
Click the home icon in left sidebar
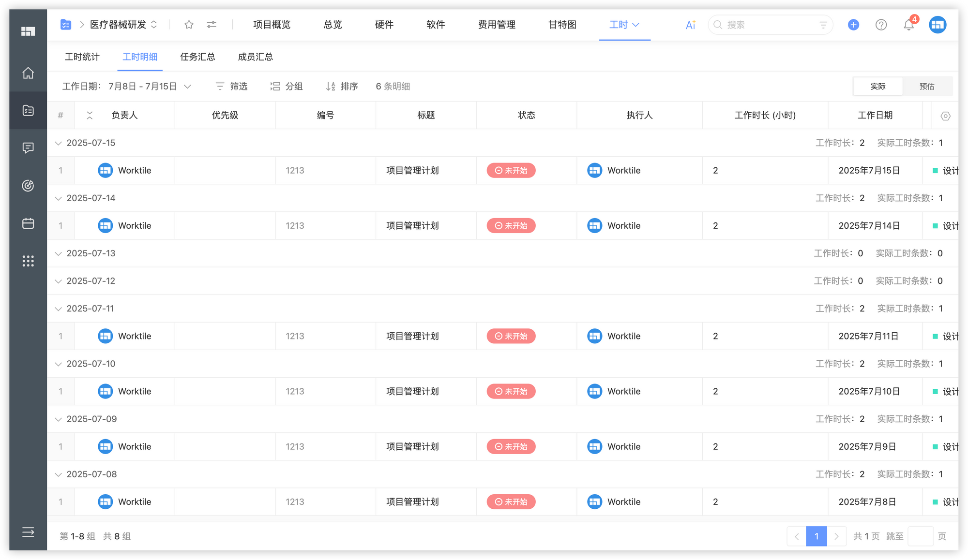[28, 73]
